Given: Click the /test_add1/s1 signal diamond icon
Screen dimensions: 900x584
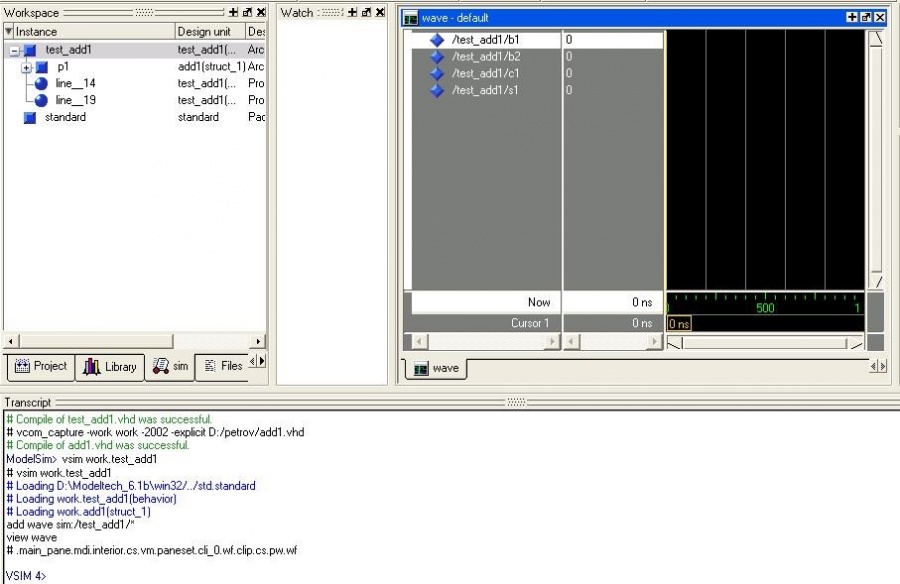Looking at the screenshot, I should (x=437, y=90).
